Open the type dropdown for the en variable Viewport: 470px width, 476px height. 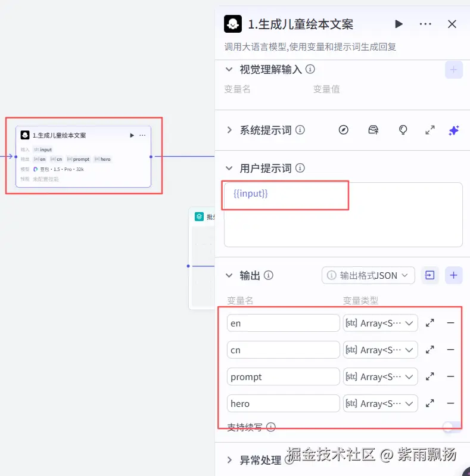point(381,323)
